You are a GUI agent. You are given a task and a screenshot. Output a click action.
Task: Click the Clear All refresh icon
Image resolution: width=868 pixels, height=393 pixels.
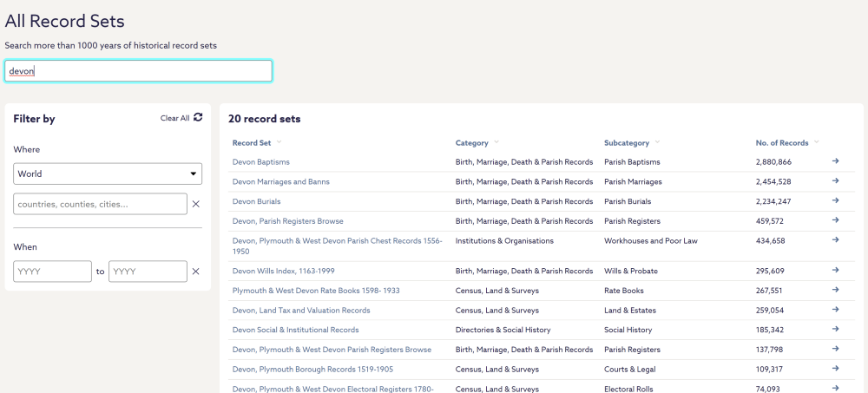point(198,118)
